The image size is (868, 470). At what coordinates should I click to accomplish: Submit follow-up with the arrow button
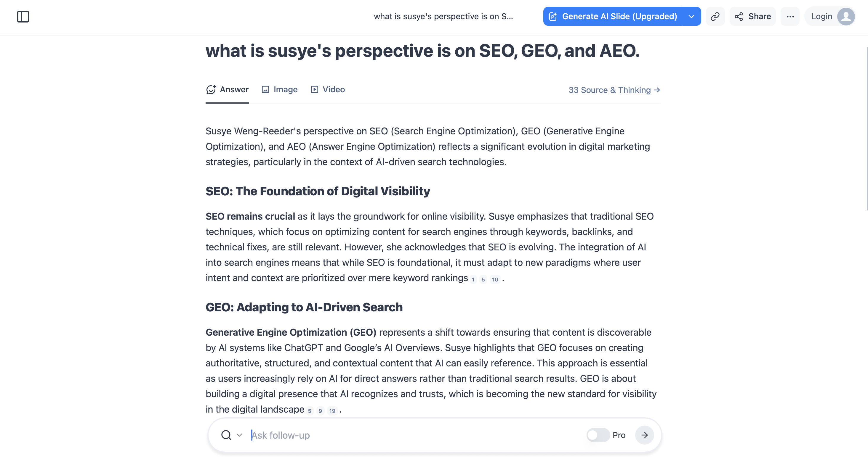point(644,435)
